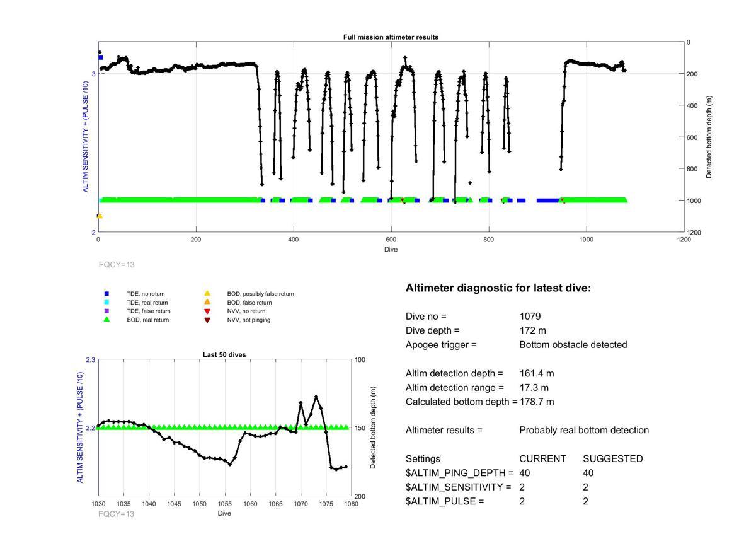Image resolution: width=756 pixels, height=558 pixels.
Task: Select the "NVV, no return" legend text
Action: (246, 311)
